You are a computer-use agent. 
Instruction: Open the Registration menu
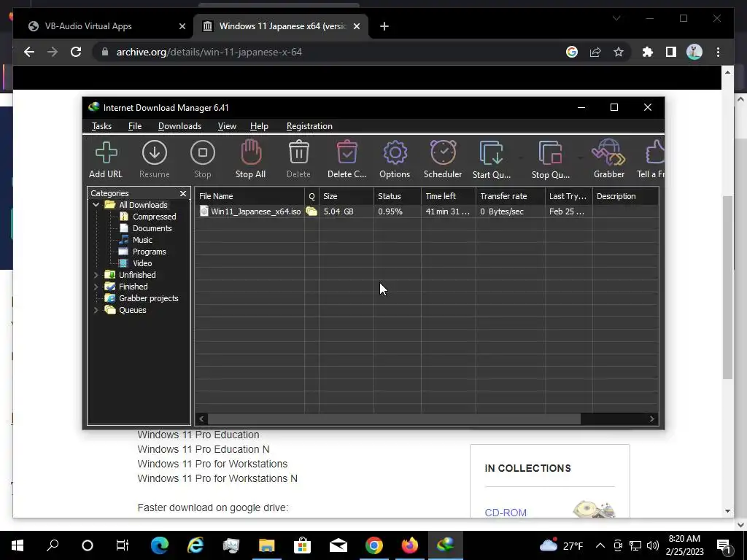(309, 126)
